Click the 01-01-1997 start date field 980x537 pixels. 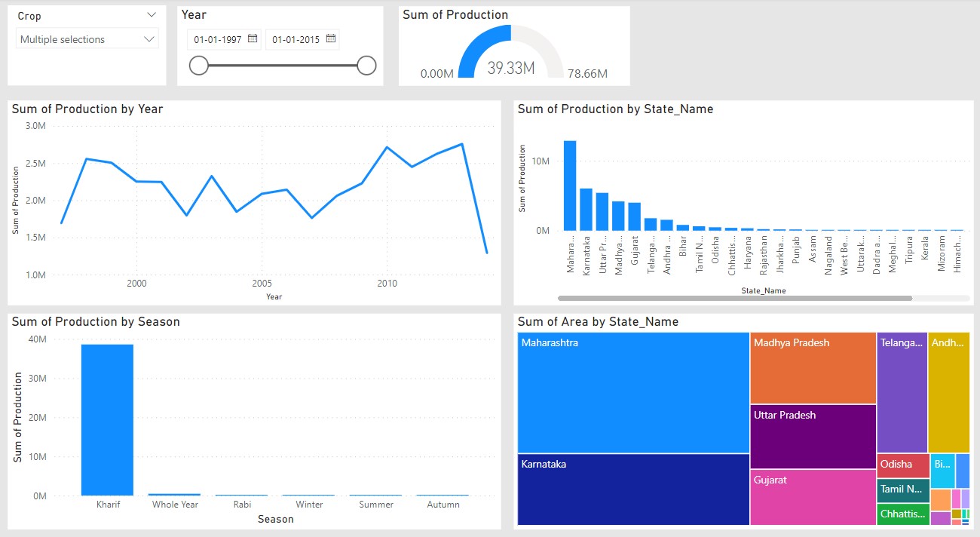click(x=217, y=39)
